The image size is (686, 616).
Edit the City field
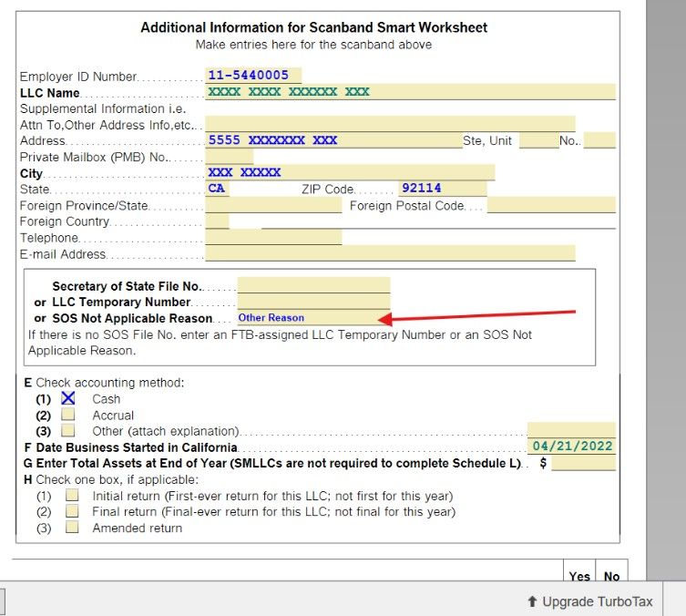click(350, 172)
